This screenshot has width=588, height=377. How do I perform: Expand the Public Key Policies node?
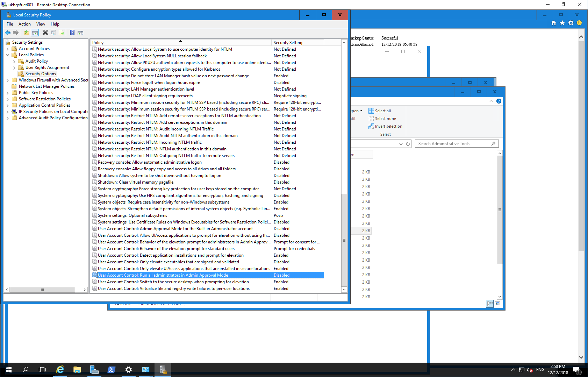point(8,93)
